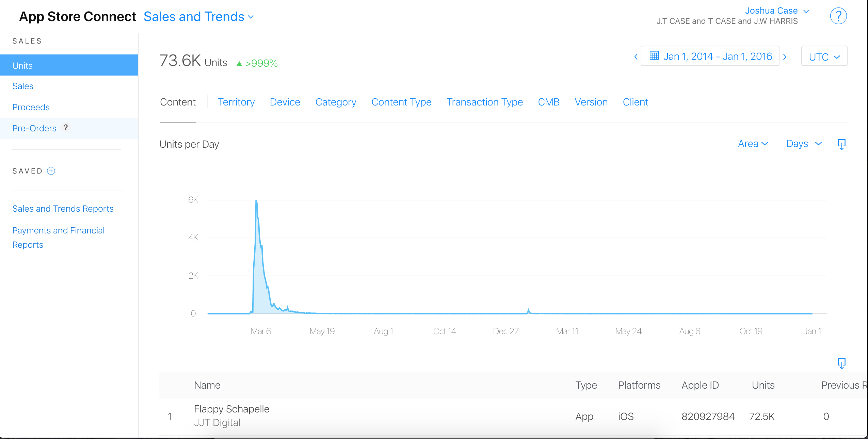Switch to the Content Type tab
The image size is (868, 439).
[401, 102]
